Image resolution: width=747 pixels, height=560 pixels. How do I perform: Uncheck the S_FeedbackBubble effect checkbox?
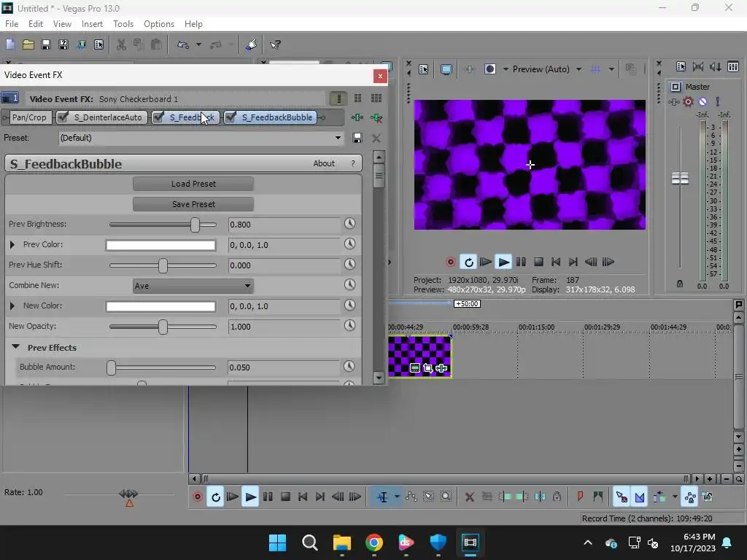click(230, 117)
